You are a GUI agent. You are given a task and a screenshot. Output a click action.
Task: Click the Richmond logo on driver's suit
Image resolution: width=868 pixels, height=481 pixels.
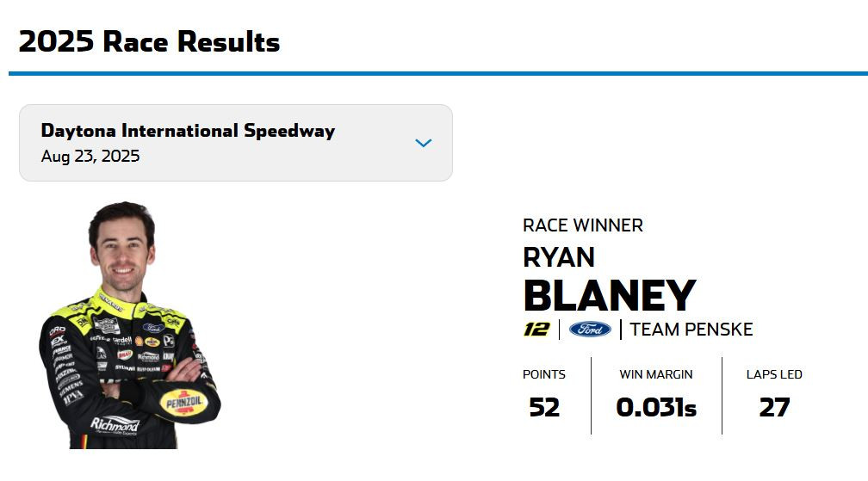(x=115, y=424)
